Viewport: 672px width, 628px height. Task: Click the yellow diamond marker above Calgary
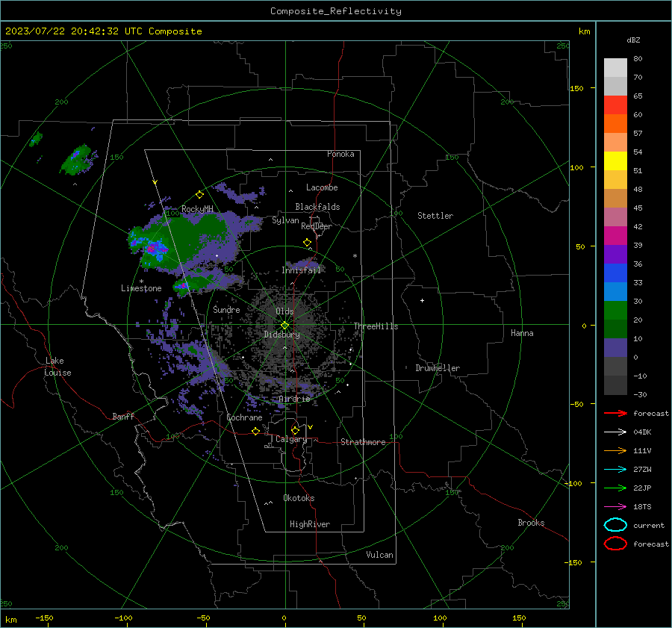[295, 430]
